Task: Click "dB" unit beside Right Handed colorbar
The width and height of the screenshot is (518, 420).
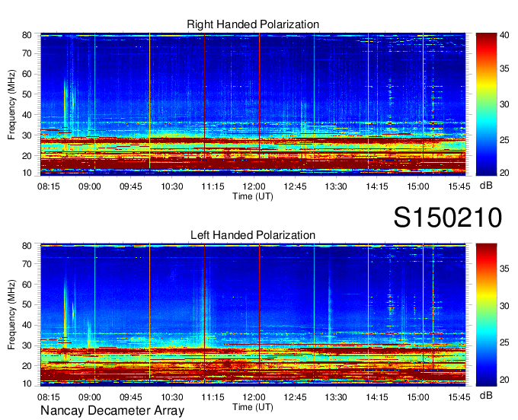Action: click(486, 186)
